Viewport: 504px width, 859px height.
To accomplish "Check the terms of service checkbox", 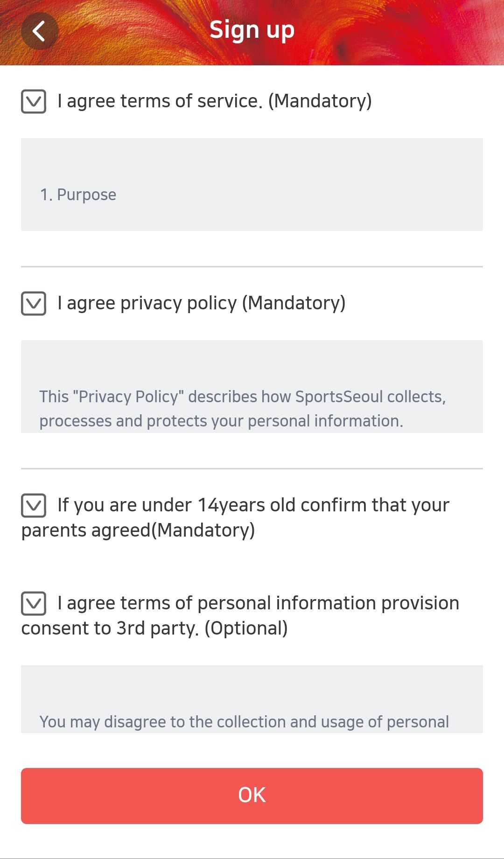I will point(34,101).
